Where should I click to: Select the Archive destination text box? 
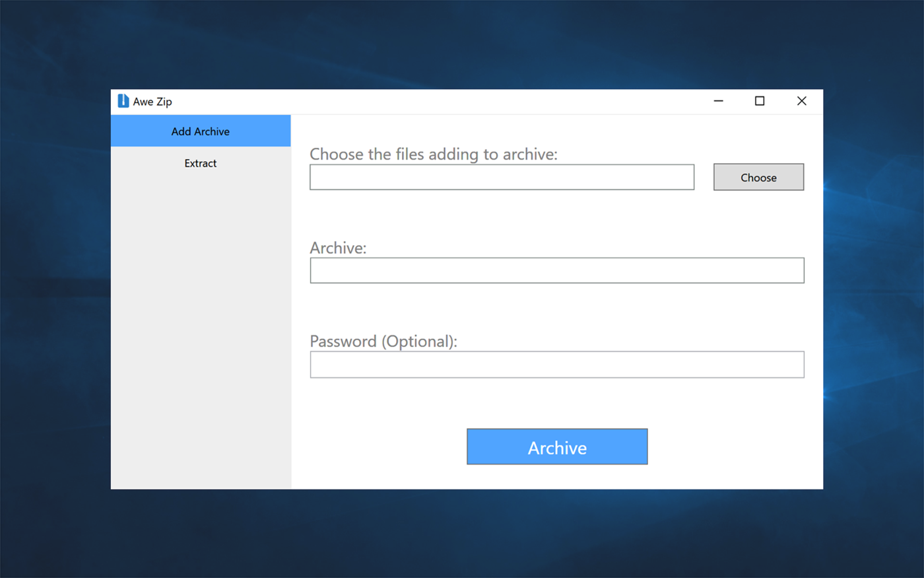(557, 270)
